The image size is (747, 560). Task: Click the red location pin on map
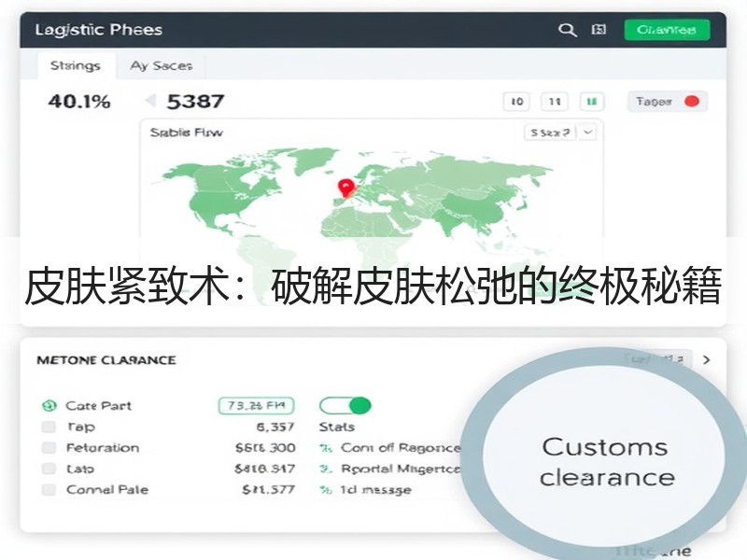click(x=345, y=188)
